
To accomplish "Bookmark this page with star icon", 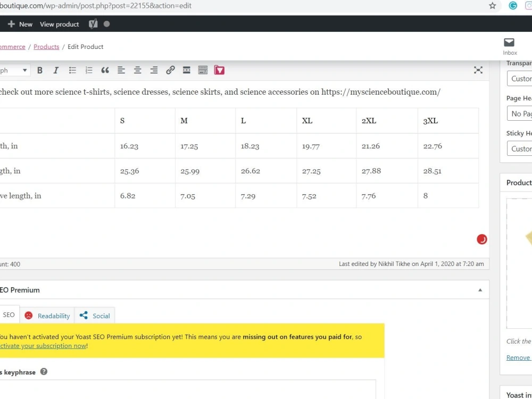I will tap(492, 5).
